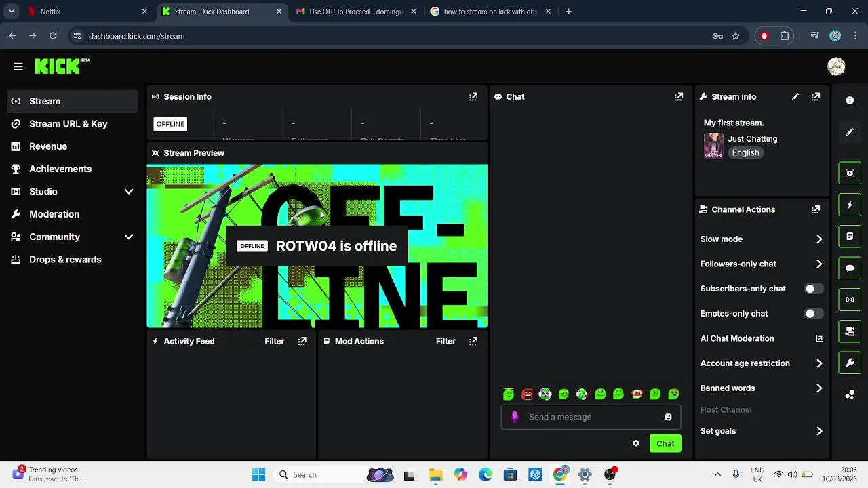Open the user profile avatar

(836, 66)
